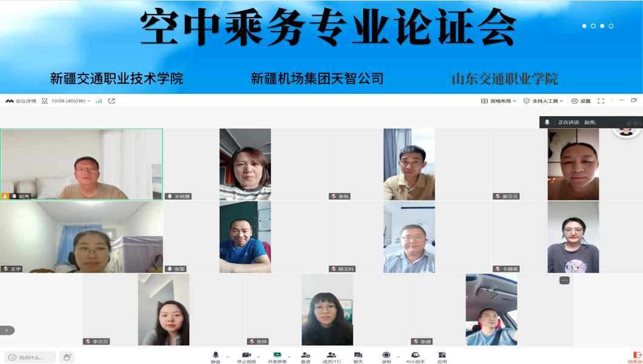Click the network signal strength icon
Image resolution: width=643 pixels, height=364 pixels.
[x=99, y=101]
